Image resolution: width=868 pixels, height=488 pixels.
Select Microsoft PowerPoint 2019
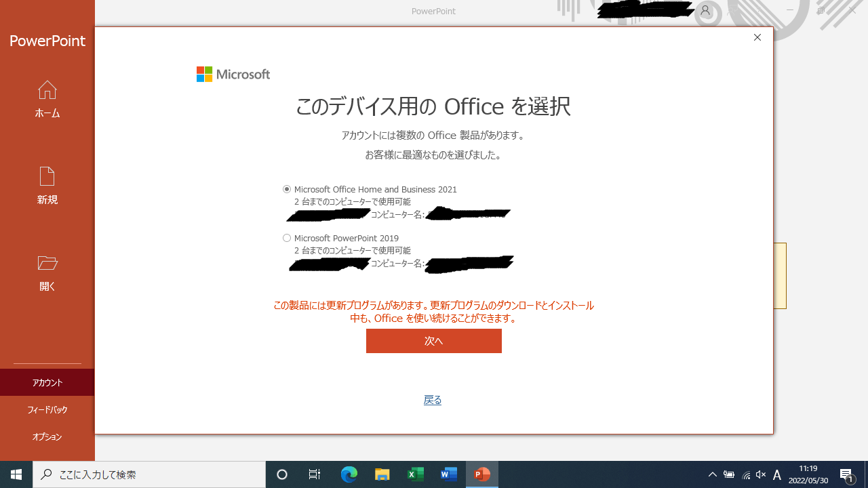coord(287,238)
